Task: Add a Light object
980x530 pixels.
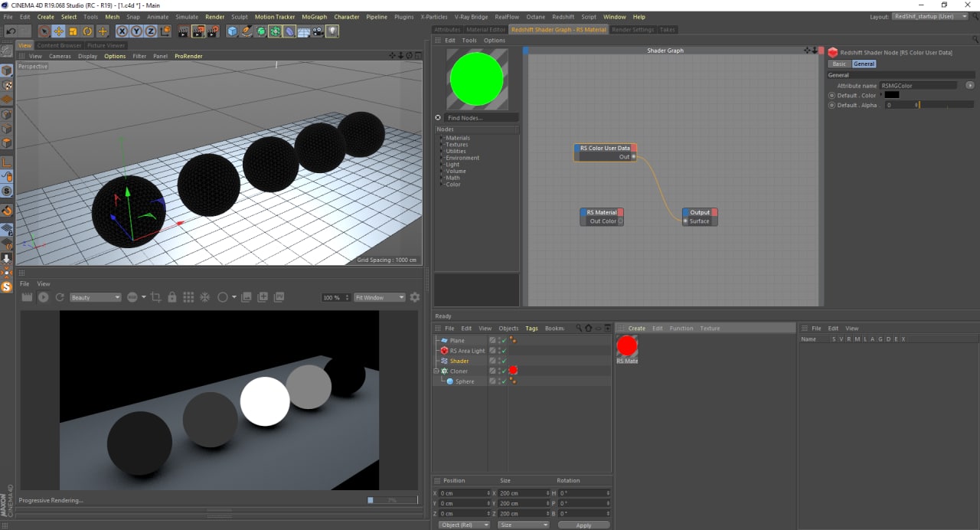Action: (x=333, y=31)
